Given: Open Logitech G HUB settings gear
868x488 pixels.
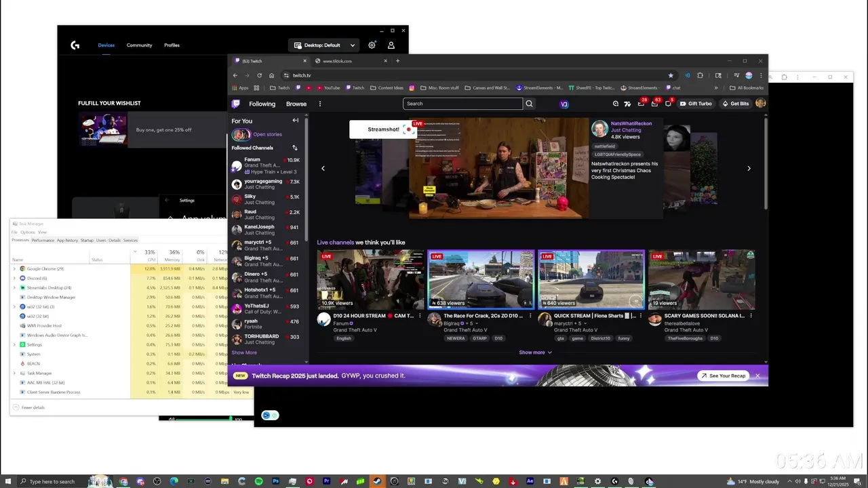Looking at the screenshot, I should point(372,45).
